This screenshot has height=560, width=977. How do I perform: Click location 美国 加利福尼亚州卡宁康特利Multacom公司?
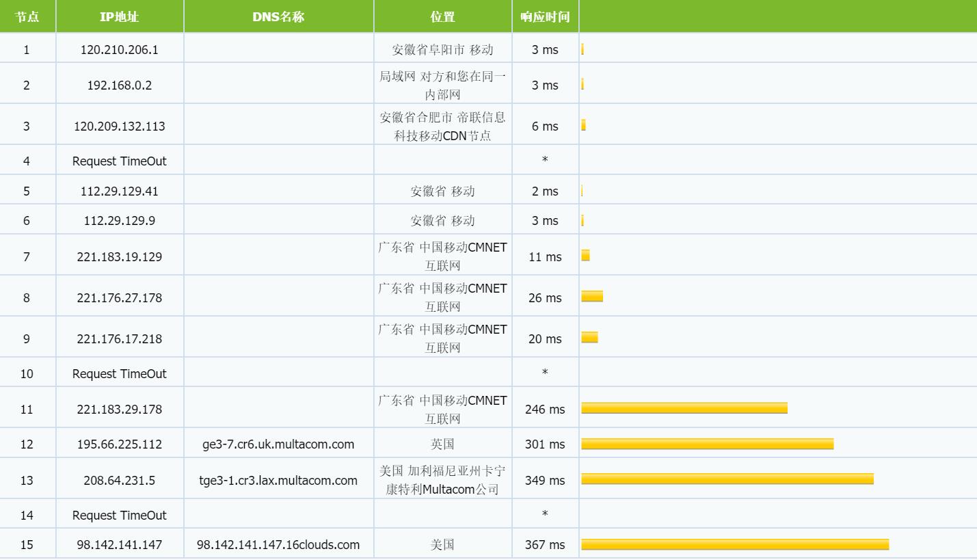click(x=442, y=481)
